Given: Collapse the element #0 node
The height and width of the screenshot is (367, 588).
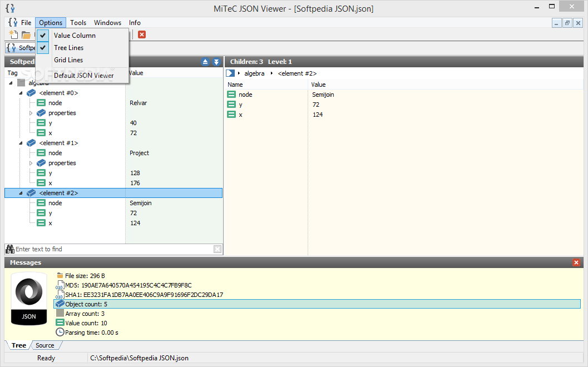Looking at the screenshot, I should (x=21, y=93).
